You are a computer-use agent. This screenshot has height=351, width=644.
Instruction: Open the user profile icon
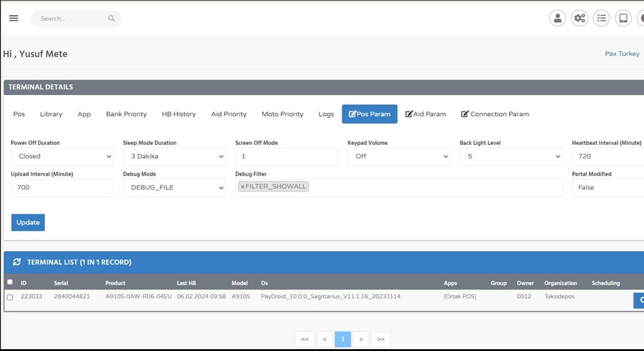(557, 18)
